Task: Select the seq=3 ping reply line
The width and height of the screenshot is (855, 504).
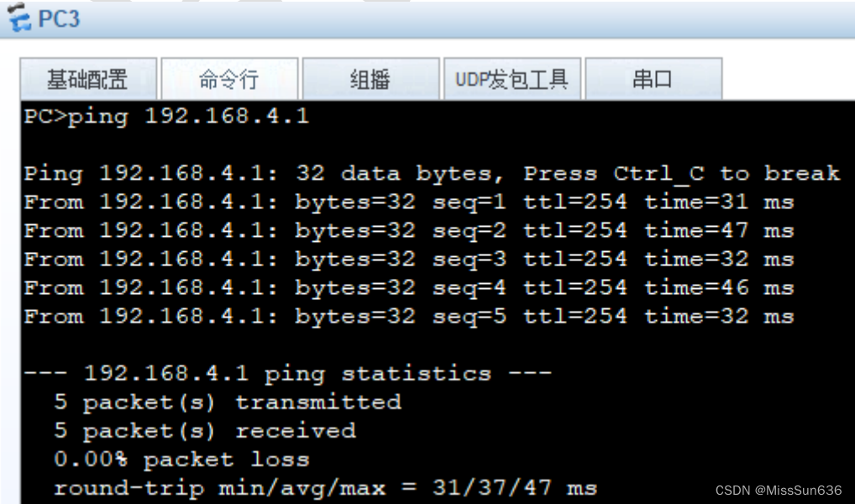Action: click(408, 260)
